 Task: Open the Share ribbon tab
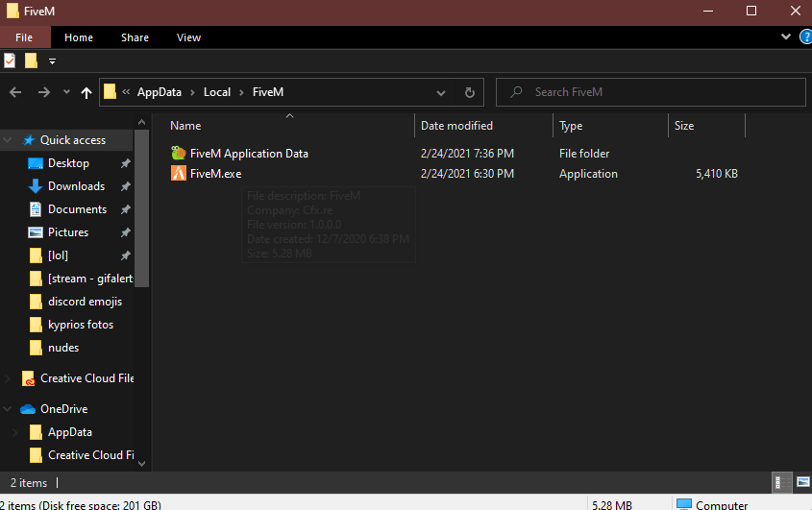click(135, 37)
